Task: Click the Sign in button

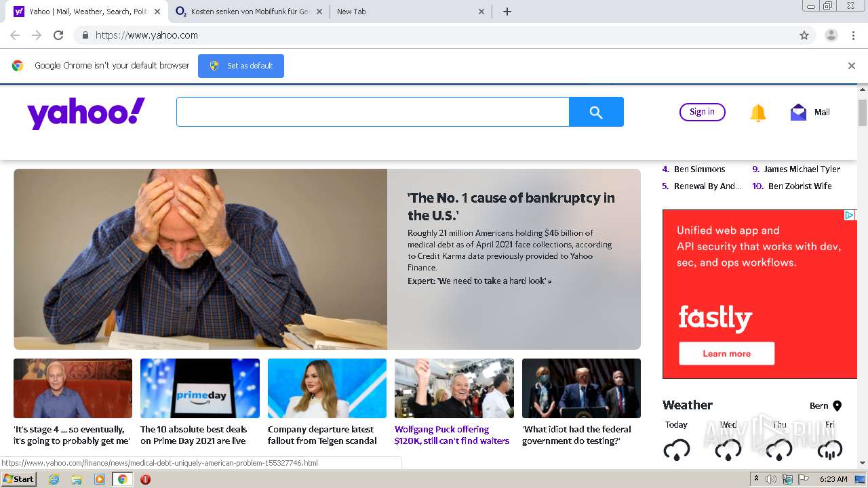Action: click(702, 112)
